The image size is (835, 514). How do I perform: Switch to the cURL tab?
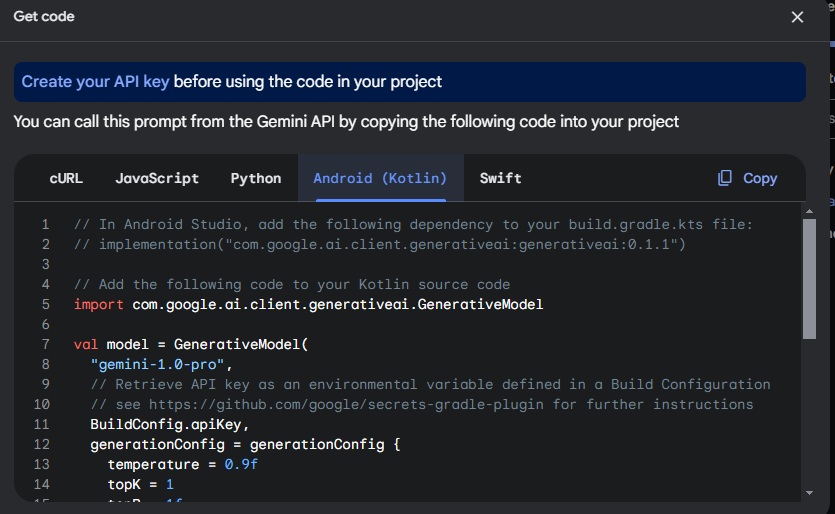click(66, 178)
